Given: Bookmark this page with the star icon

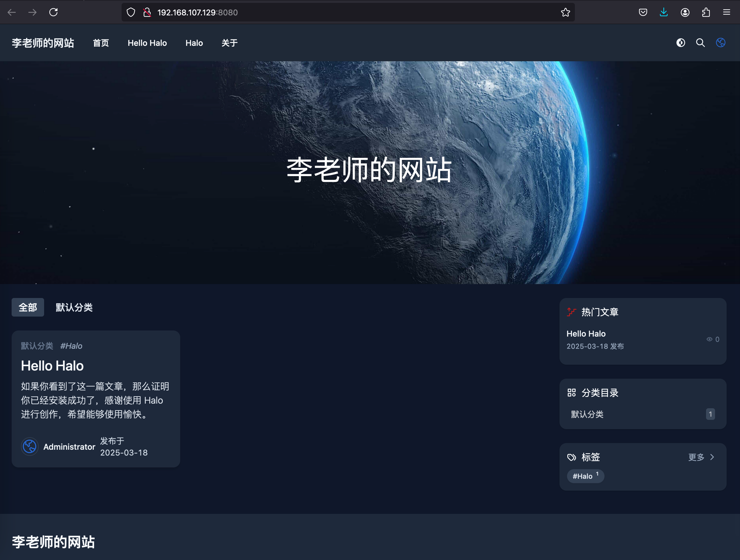Looking at the screenshot, I should point(565,12).
